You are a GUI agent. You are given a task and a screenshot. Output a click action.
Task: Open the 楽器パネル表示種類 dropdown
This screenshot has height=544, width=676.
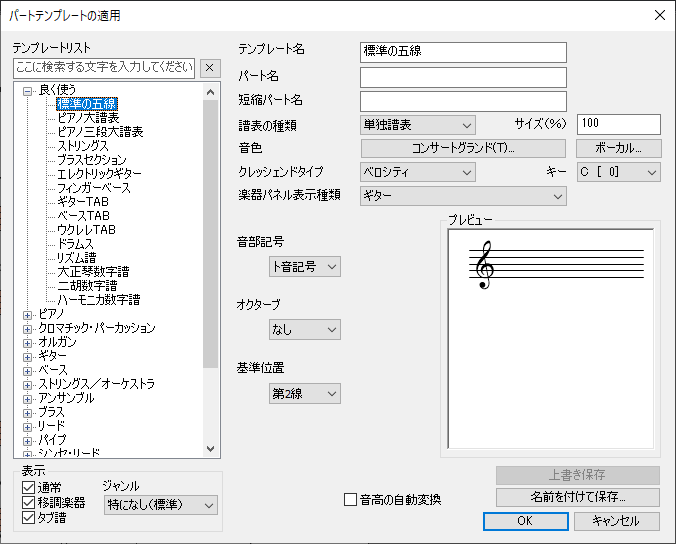463,196
